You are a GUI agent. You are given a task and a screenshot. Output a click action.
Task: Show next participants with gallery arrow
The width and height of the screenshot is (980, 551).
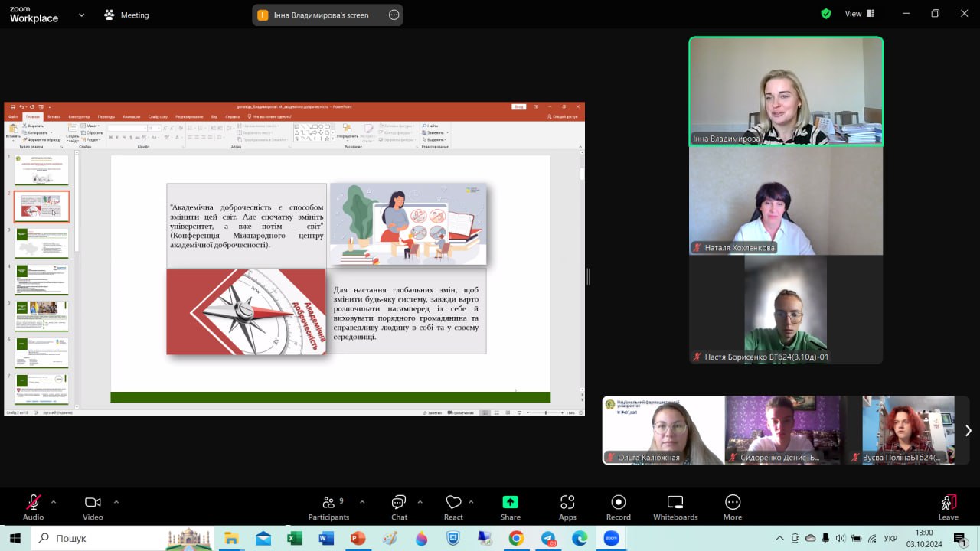point(968,430)
